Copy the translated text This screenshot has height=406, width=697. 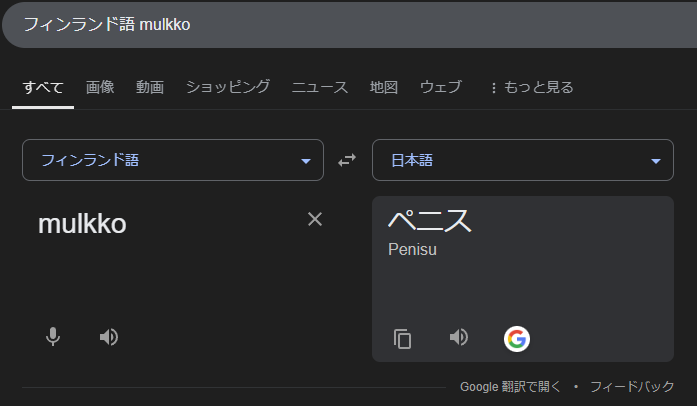[x=402, y=339]
